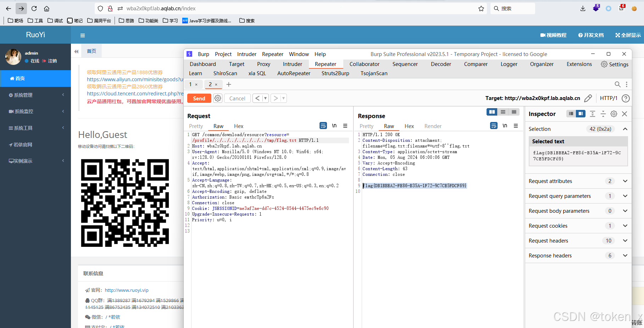Open history dropdown beside back arrow

pos(265,98)
